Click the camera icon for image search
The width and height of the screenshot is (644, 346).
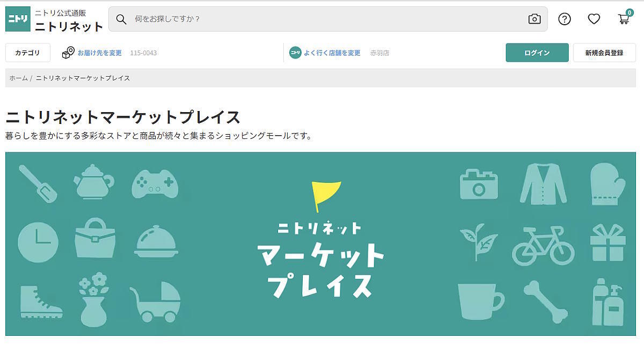tap(534, 19)
